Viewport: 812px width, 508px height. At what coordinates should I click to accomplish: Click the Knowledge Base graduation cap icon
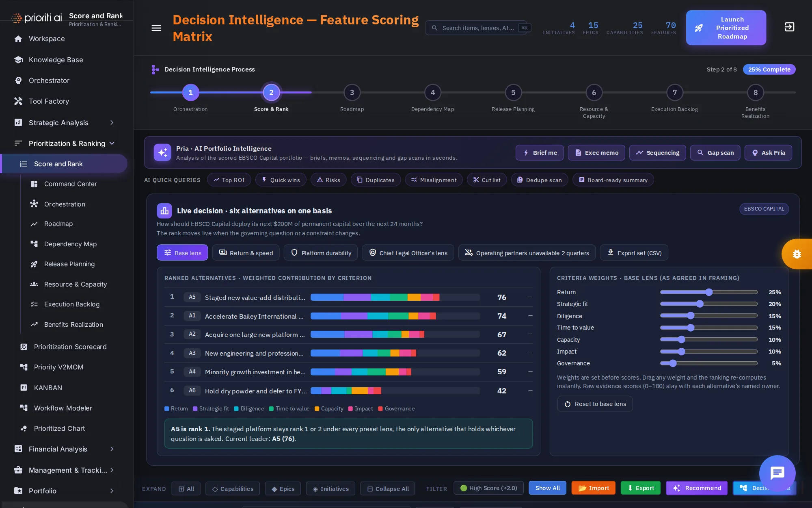point(18,60)
